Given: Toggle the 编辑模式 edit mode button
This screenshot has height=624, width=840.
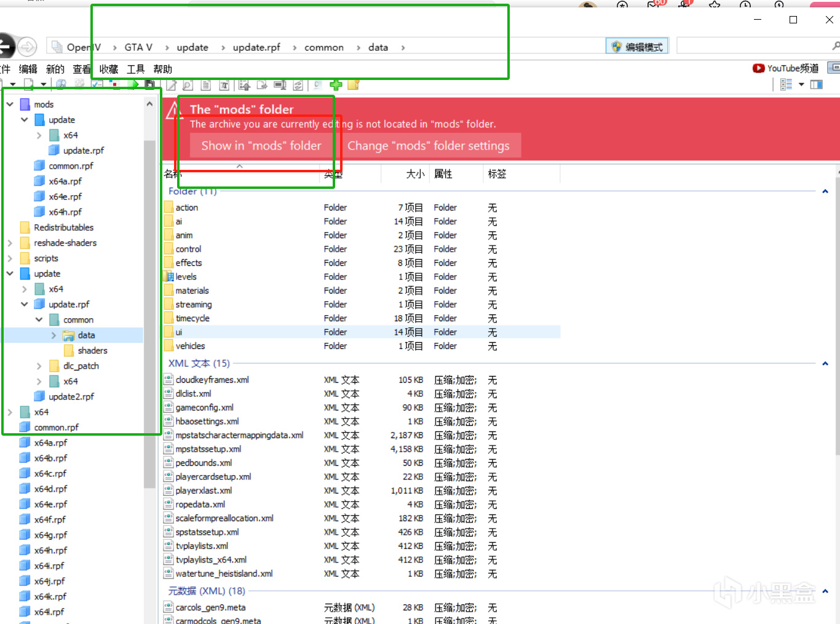Looking at the screenshot, I should [x=637, y=47].
